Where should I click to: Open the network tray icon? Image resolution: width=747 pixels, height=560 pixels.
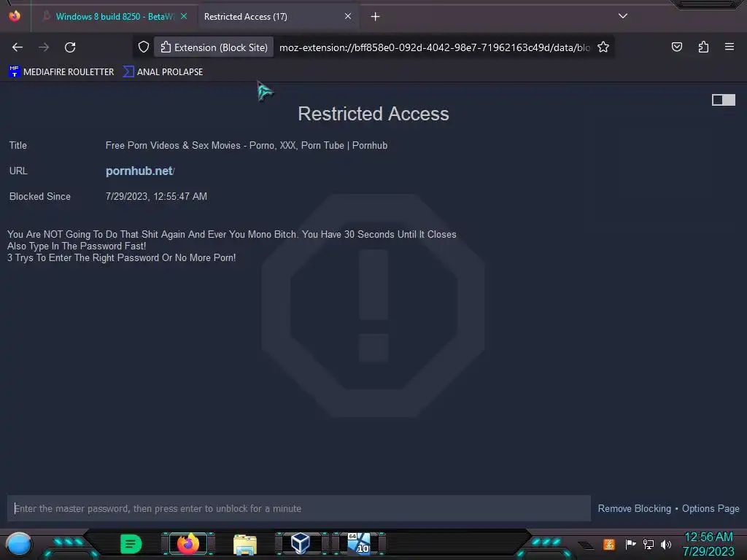pos(649,544)
